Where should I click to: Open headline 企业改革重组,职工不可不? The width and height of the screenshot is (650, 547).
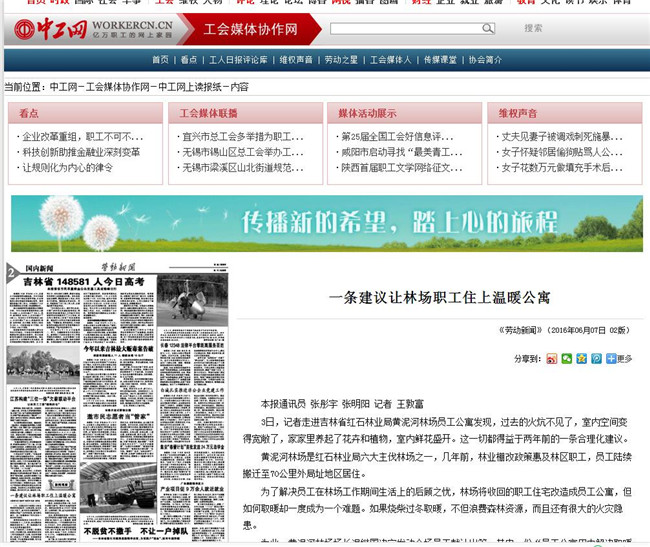83,137
